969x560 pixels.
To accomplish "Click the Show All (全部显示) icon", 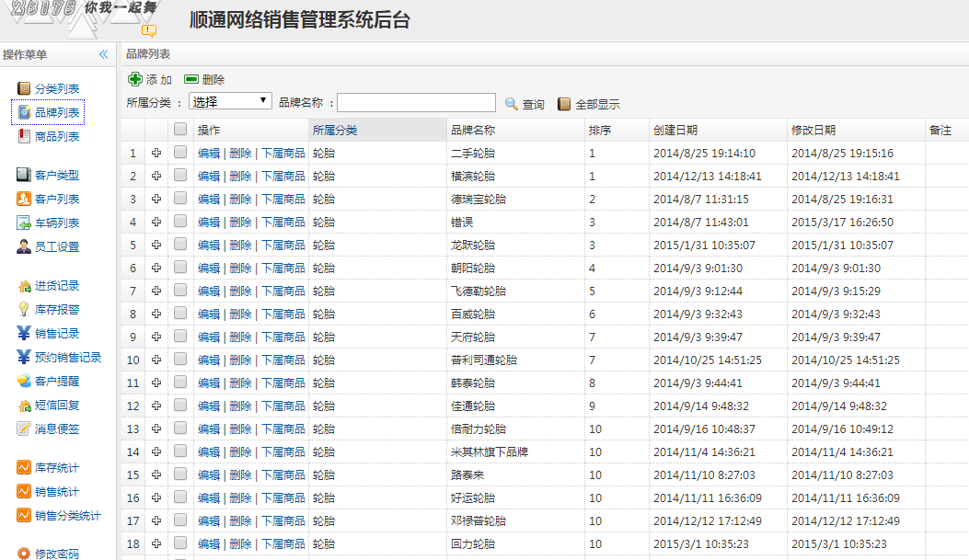I will [564, 104].
